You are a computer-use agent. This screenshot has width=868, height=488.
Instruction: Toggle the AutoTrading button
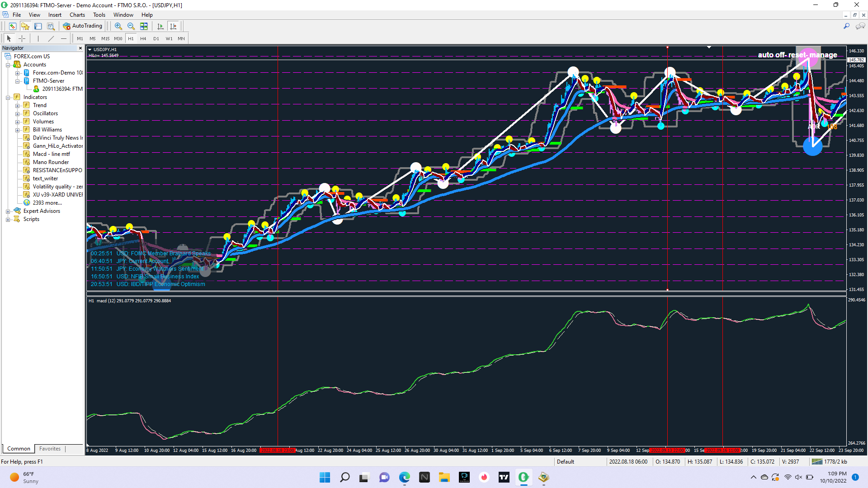[83, 26]
